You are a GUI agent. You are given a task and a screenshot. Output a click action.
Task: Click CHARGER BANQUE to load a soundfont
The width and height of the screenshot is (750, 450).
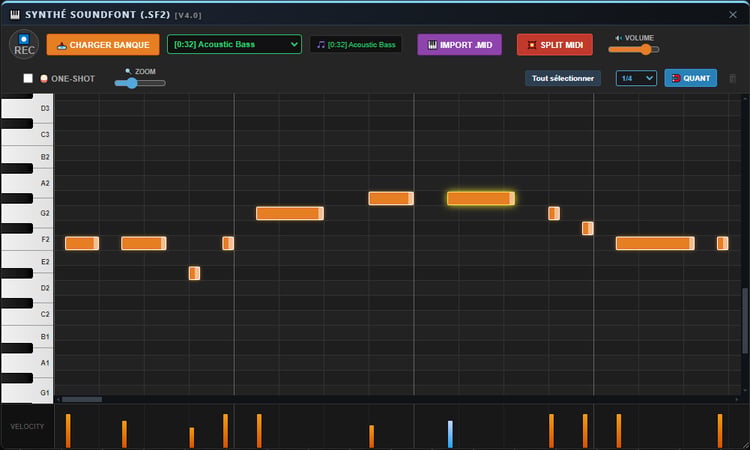(103, 44)
